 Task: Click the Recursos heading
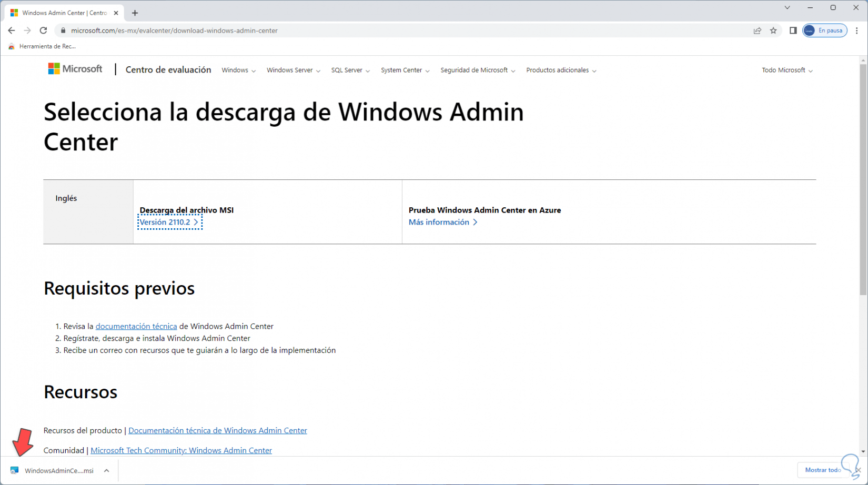pyautogui.click(x=80, y=392)
